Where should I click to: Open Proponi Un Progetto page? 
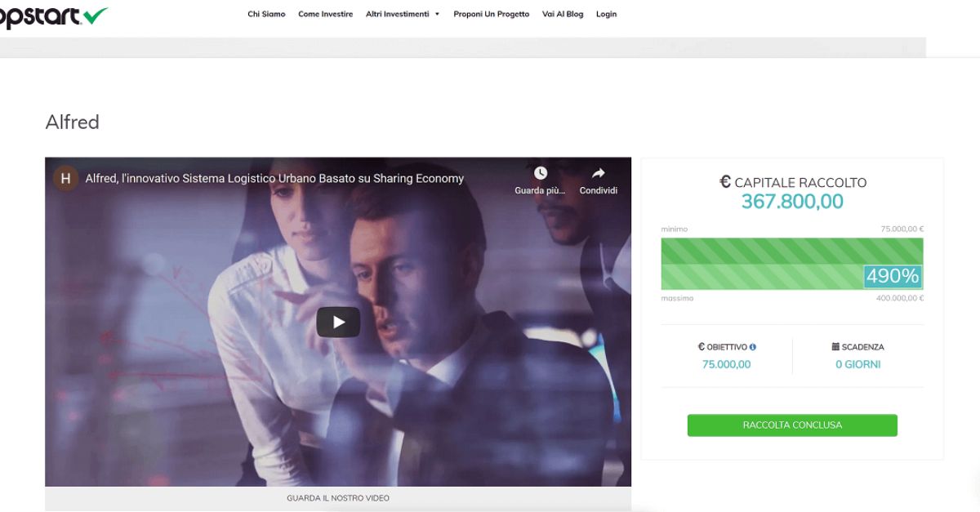(x=491, y=14)
